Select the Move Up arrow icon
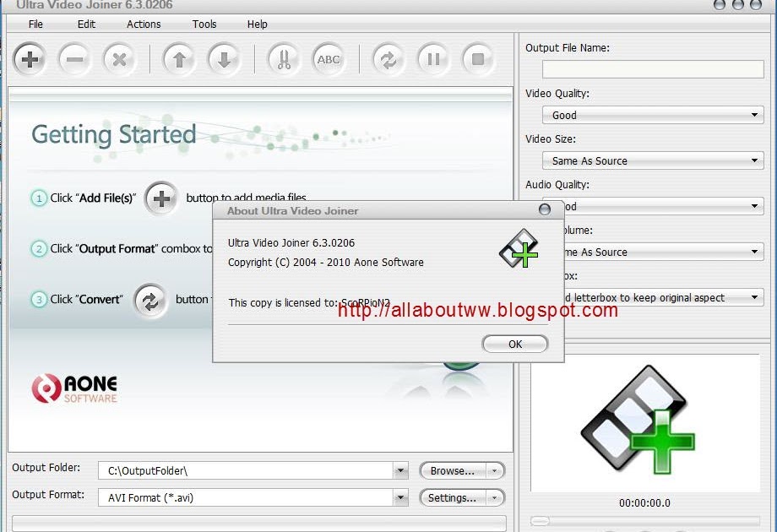Screen dimensions: 777x532 (178, 59)
